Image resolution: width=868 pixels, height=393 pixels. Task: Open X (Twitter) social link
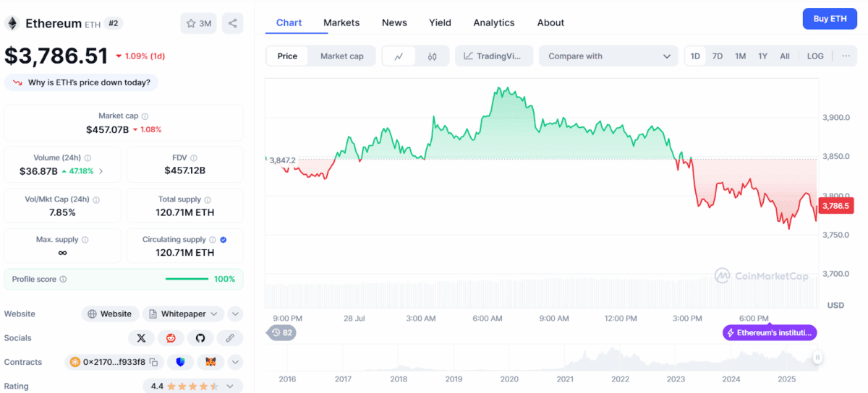pyautogui.click(x=141, y=338)
